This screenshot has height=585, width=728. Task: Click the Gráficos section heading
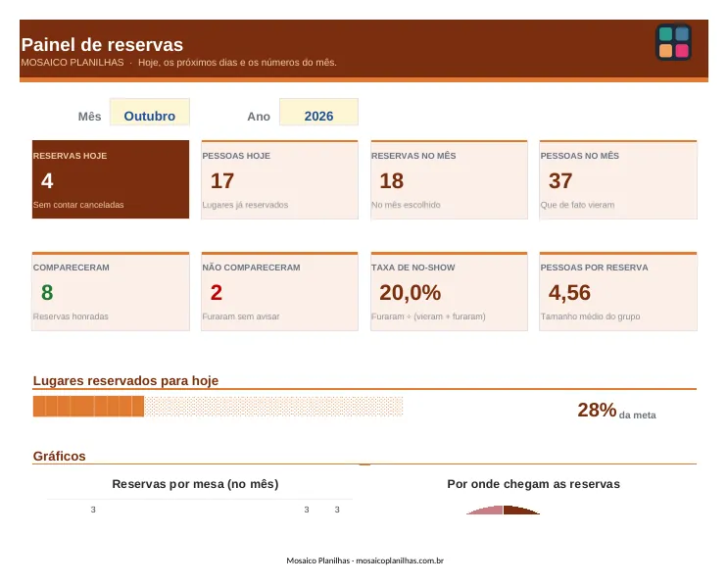(59, 456)
